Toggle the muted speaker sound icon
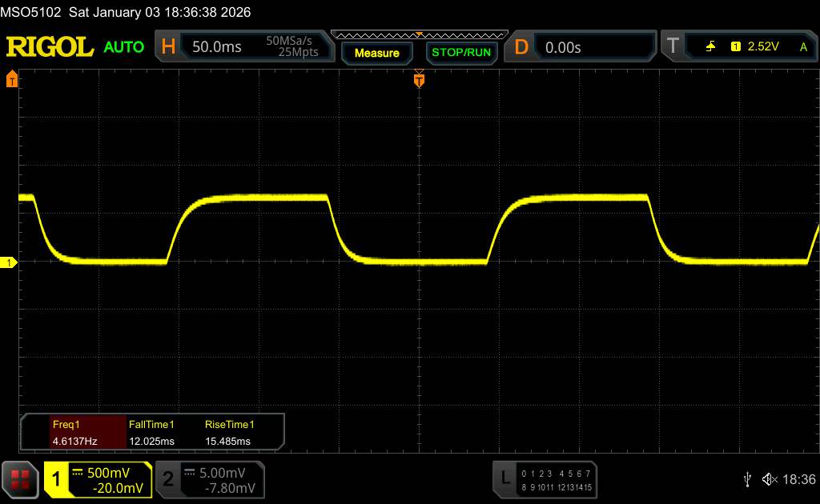 (x=770, y=478)
